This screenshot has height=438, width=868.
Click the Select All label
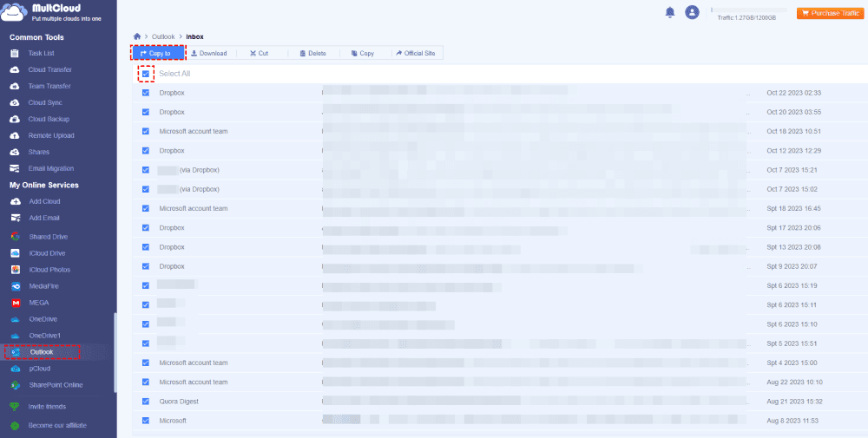pyautogui.click(x=175, y=74)
